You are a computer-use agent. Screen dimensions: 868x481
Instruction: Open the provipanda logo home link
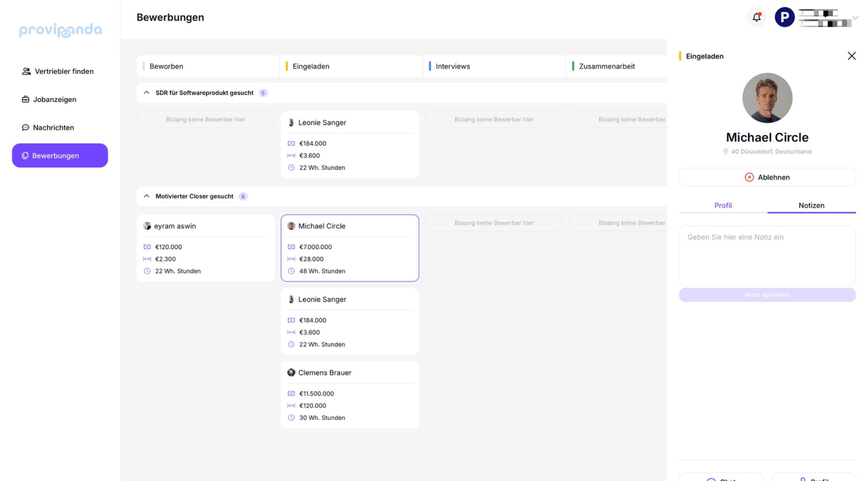coord(61,30)
